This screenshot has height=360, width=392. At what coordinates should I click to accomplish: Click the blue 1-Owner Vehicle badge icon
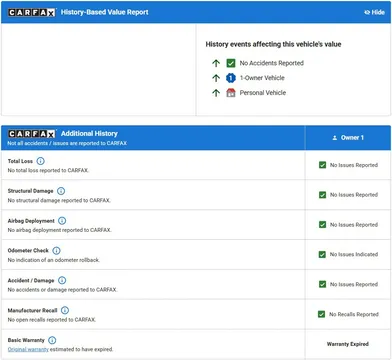click(x=231, y=78)
